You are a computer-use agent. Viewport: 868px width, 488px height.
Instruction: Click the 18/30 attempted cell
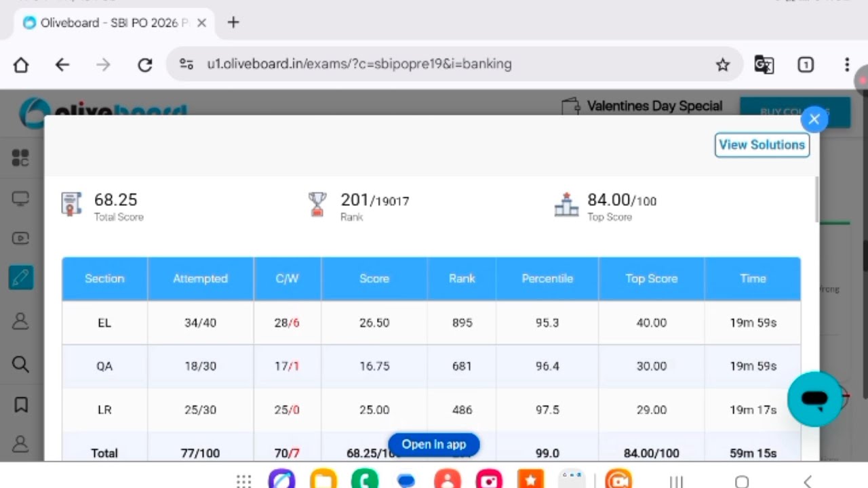(x=201, y=366)
